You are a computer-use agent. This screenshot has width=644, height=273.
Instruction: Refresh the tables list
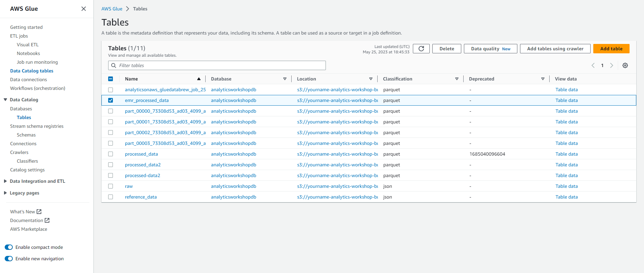[421, 49]
